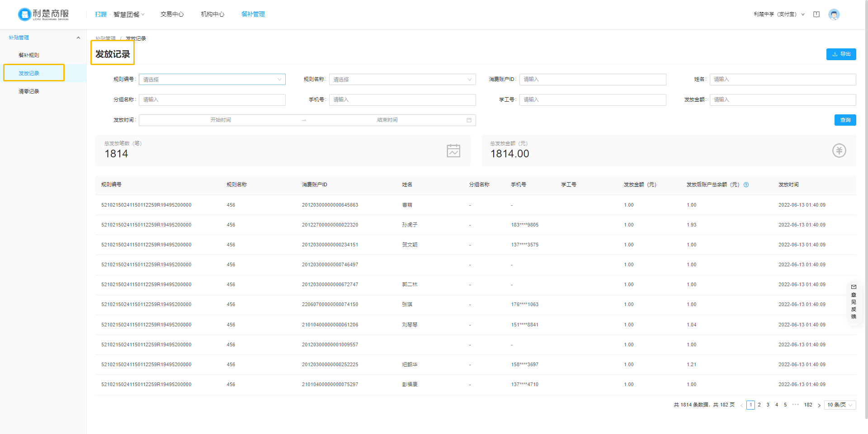Change the 10 条/页 page size

click(840, 405)
